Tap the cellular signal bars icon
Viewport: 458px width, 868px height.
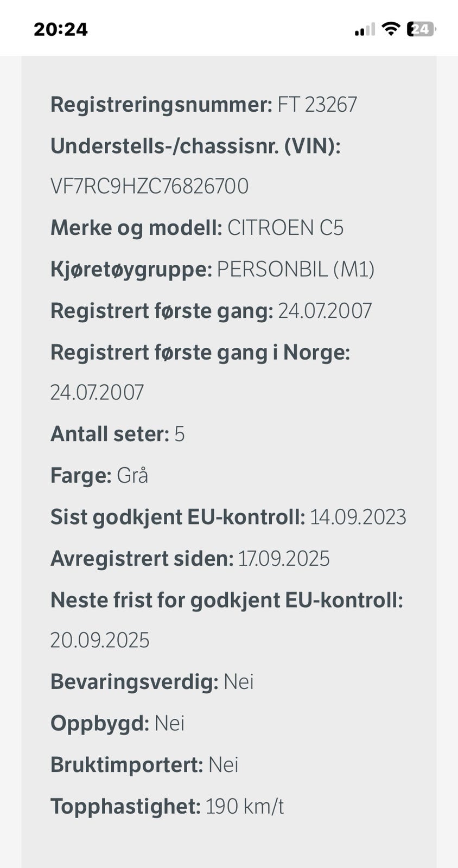click(x=365, y=29)
